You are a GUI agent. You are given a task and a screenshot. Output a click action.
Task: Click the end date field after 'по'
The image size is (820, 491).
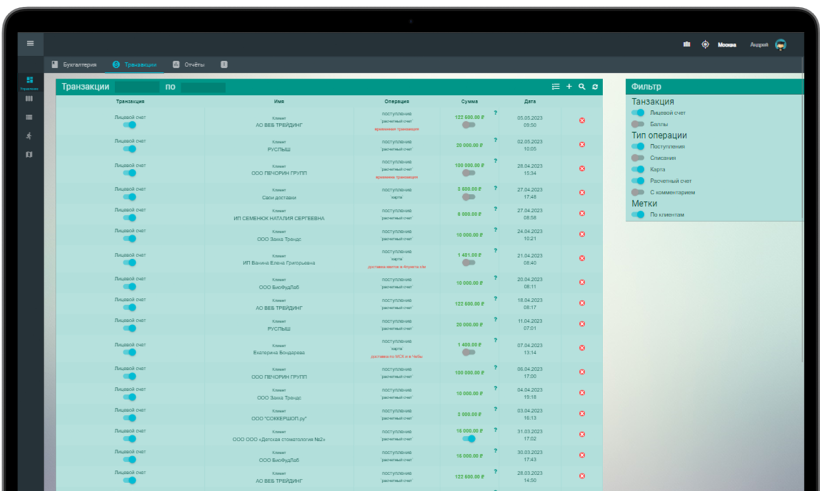click(203, 87)
